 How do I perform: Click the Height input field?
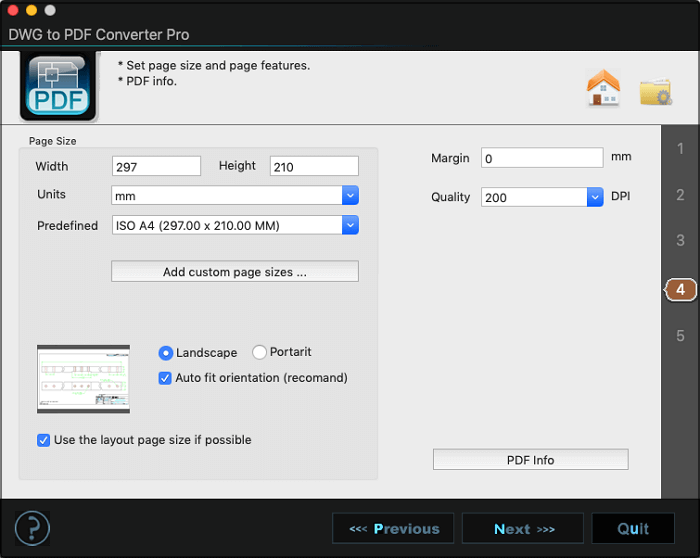coord(314,167)
